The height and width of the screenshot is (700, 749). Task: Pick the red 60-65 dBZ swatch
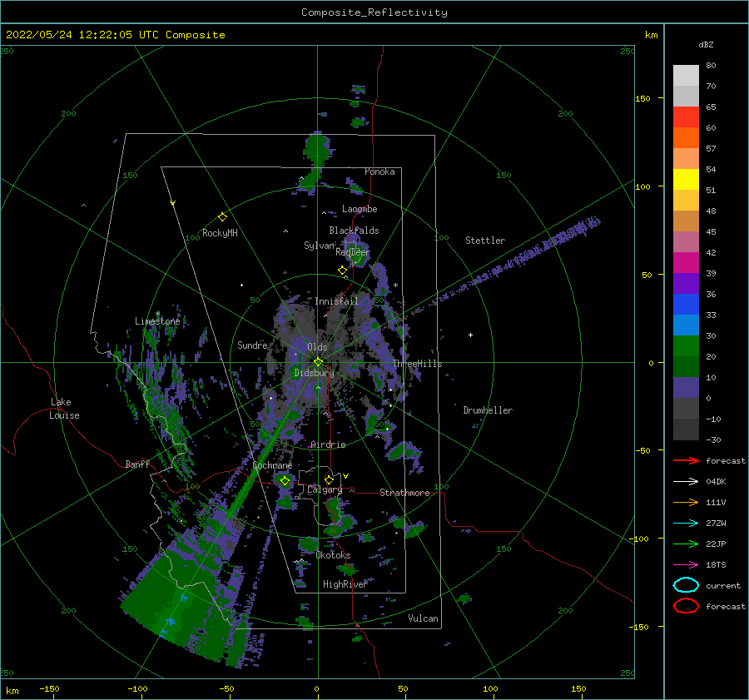(x=686, y=117)
